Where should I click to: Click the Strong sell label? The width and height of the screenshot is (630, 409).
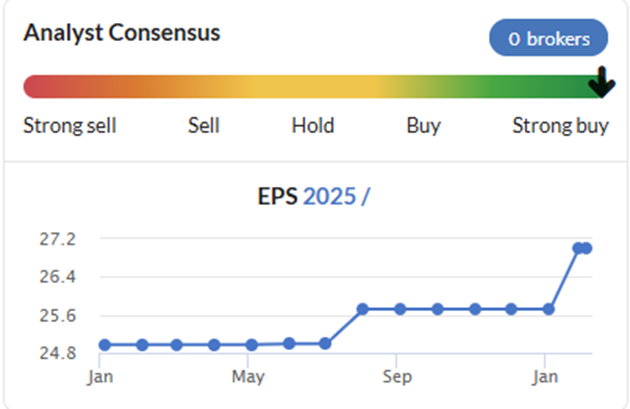pyautogui.click(x=70, y=125)
